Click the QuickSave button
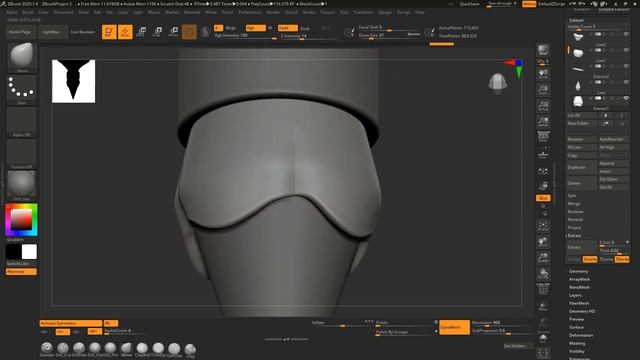Image resolution: width=640 pixels, height=360 pixels. click(x=469, y=4)
